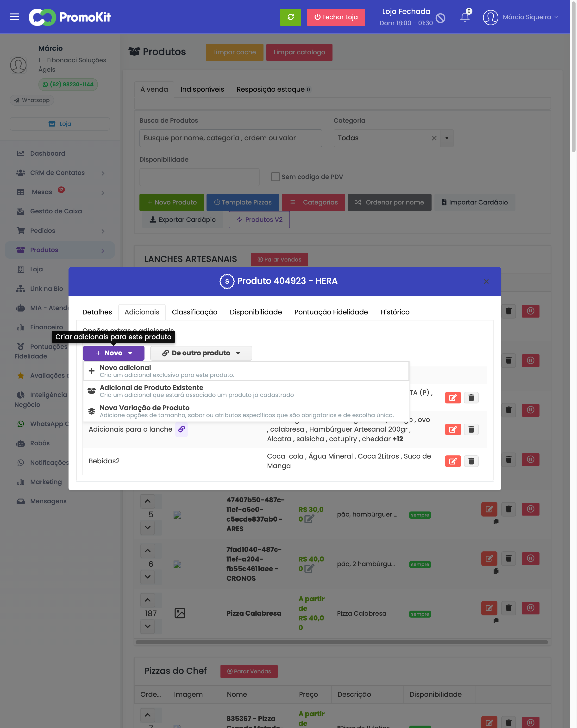Click the Dashboard chart icon in the sidebar
The width and height of the screenshot is (577, 728).
pos(21,153)
